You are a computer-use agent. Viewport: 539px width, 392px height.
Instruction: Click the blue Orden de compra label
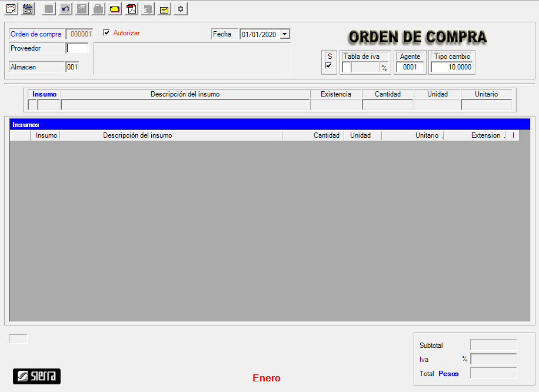tap(36, 34)
